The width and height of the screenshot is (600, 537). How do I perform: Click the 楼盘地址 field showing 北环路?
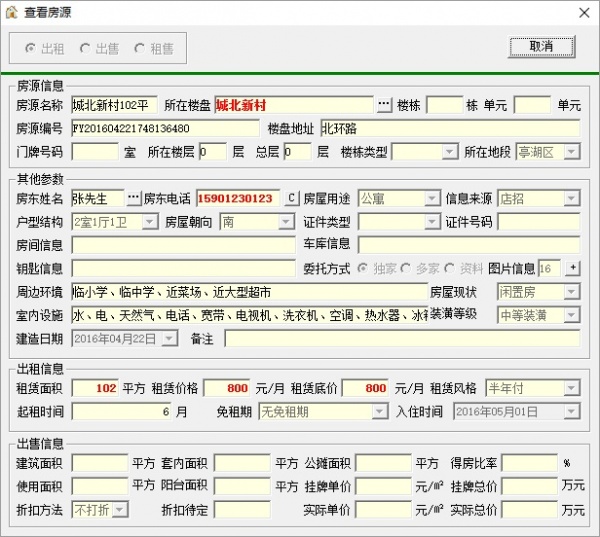coord(450,129)
